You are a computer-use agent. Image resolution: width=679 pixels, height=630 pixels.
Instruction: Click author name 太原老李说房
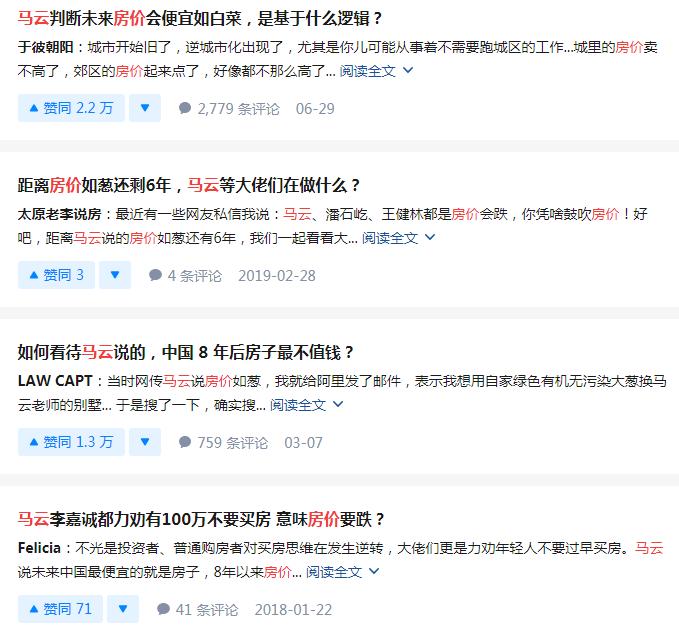pyautogui.click(x=59, y=214)
